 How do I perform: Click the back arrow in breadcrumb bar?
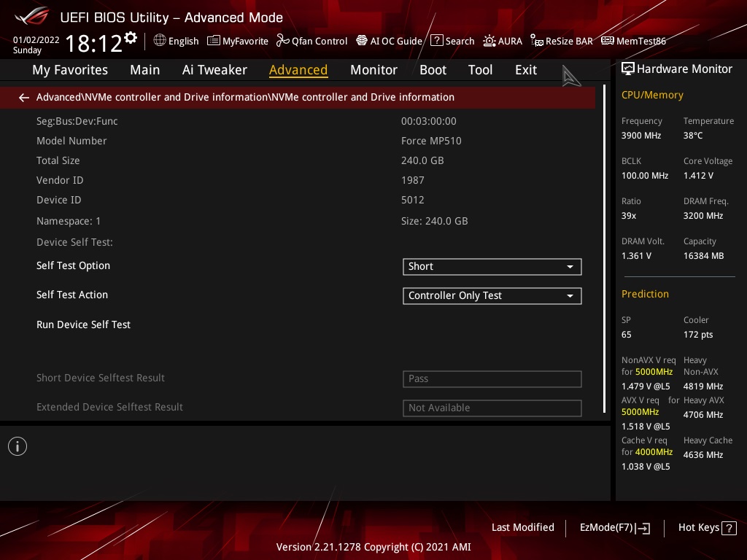24,98
